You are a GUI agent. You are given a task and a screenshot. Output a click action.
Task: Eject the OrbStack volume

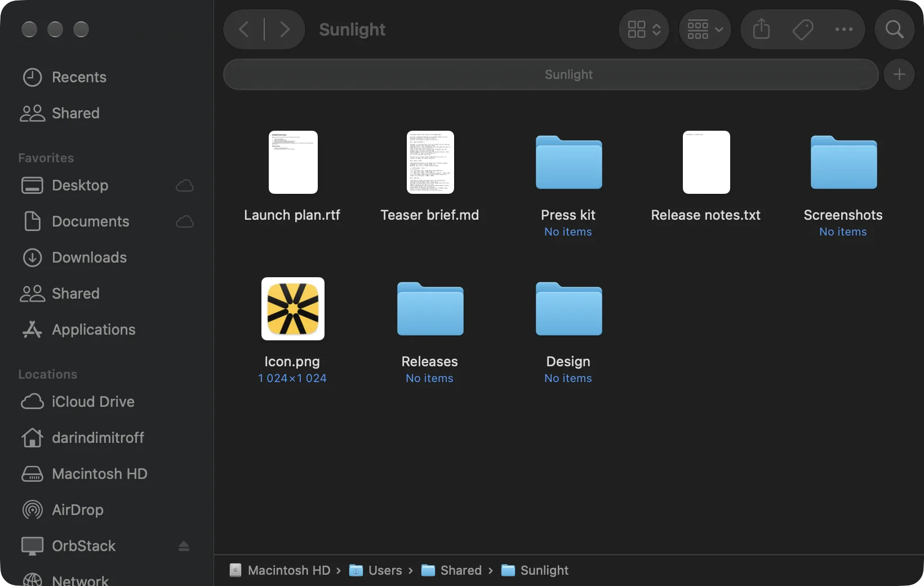click(184, 546)
